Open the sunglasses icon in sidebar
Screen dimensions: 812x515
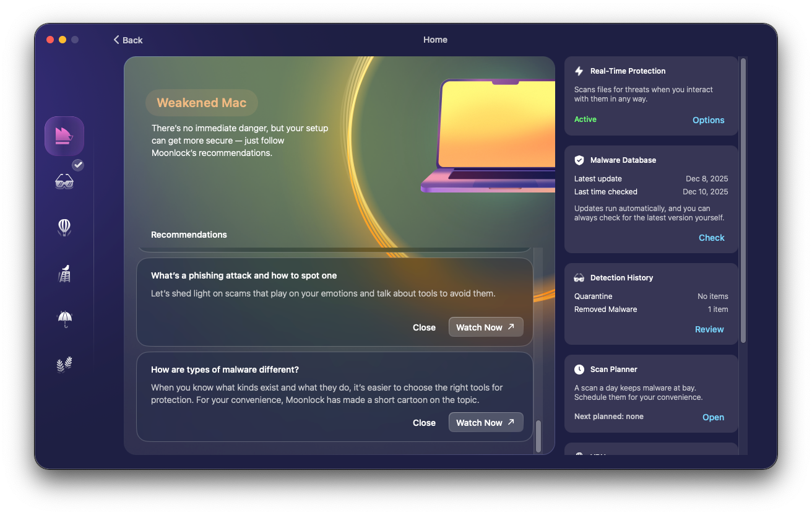[64, 181]
